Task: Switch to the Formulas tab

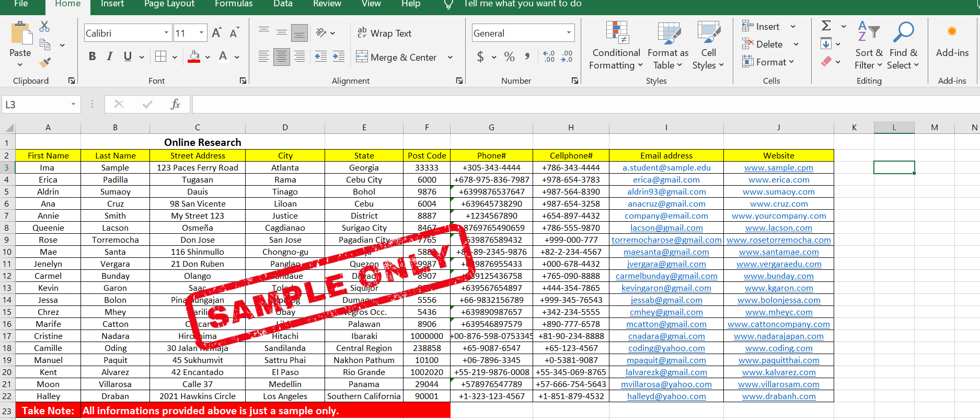Action: pos(234,4)
